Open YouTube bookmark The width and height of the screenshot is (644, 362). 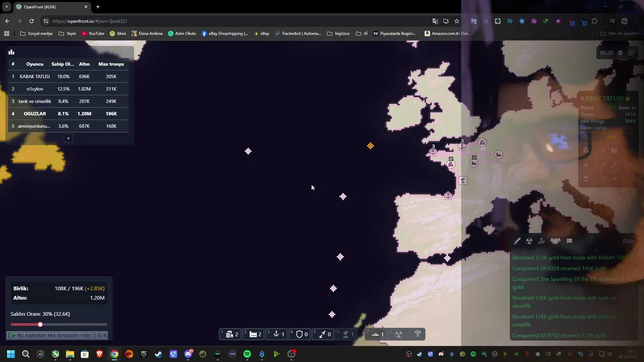pos(93,34)
